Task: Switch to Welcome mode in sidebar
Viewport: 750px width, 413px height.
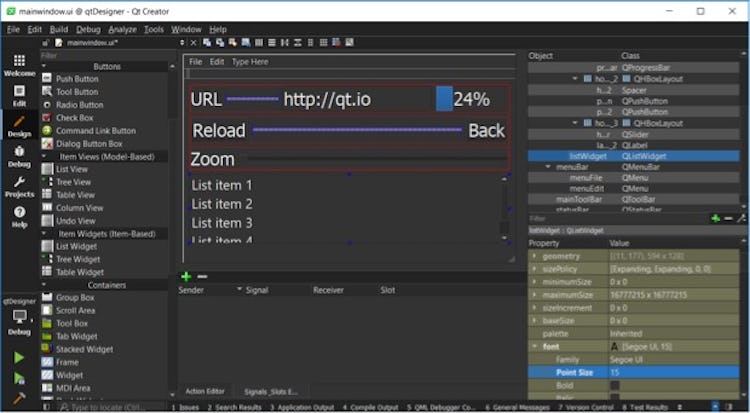Action: click(19, 65)
